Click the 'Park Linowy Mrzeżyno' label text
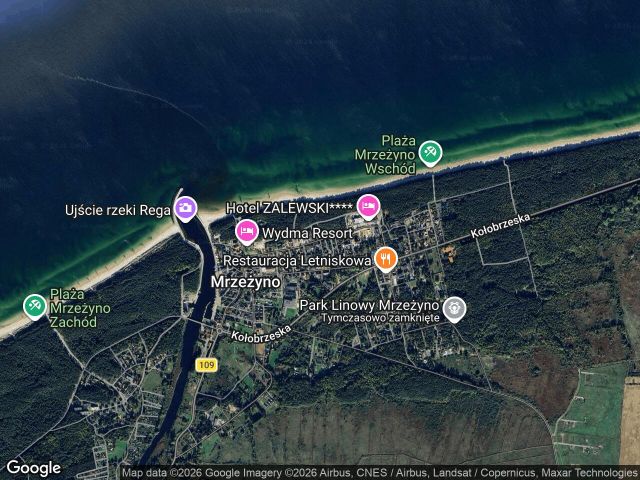Viewport: 640px width, 480px height. pyautogui.click(x=369, y=305)
